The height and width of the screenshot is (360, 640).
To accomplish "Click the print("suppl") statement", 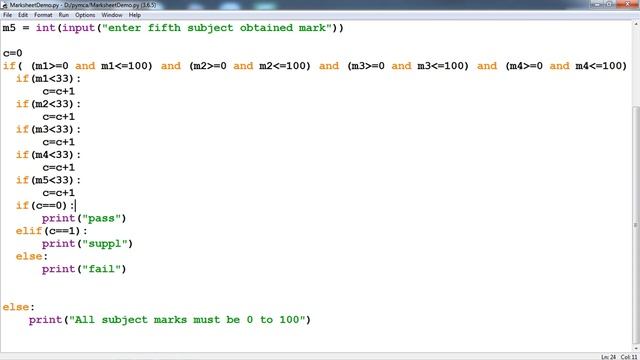I will 87,244.
